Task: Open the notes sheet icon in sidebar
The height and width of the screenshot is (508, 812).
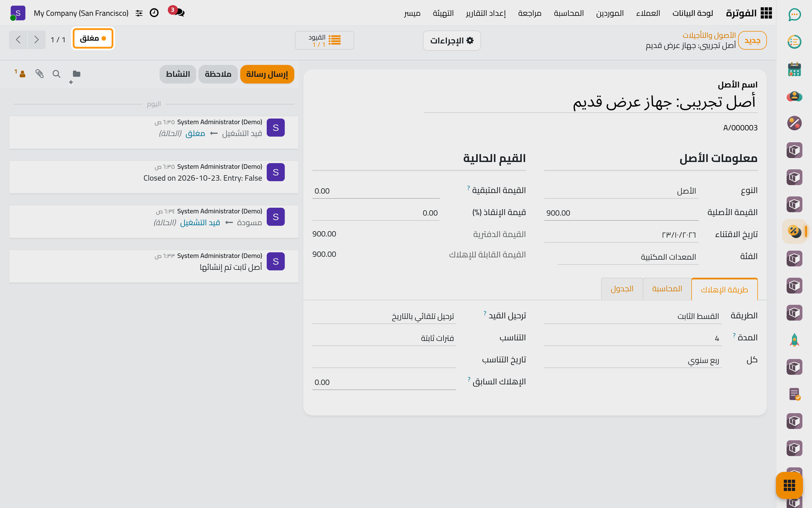Action: [794, 394]
